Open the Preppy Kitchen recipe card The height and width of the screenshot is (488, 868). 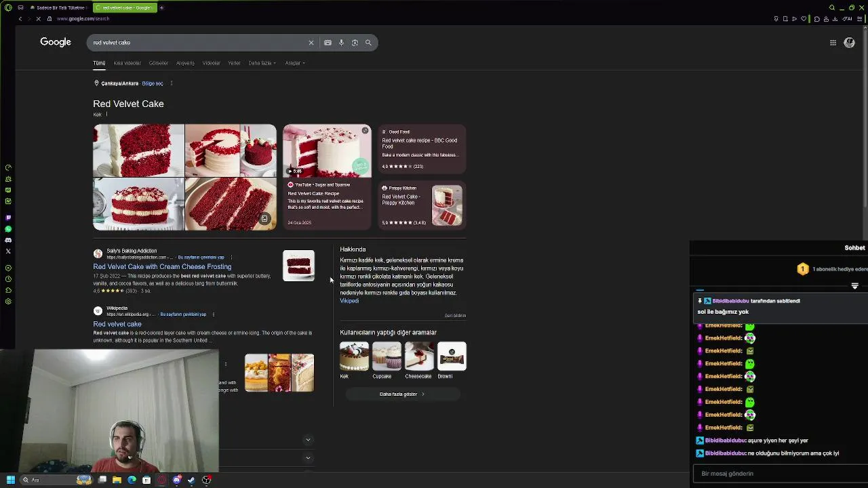[422, 205]
